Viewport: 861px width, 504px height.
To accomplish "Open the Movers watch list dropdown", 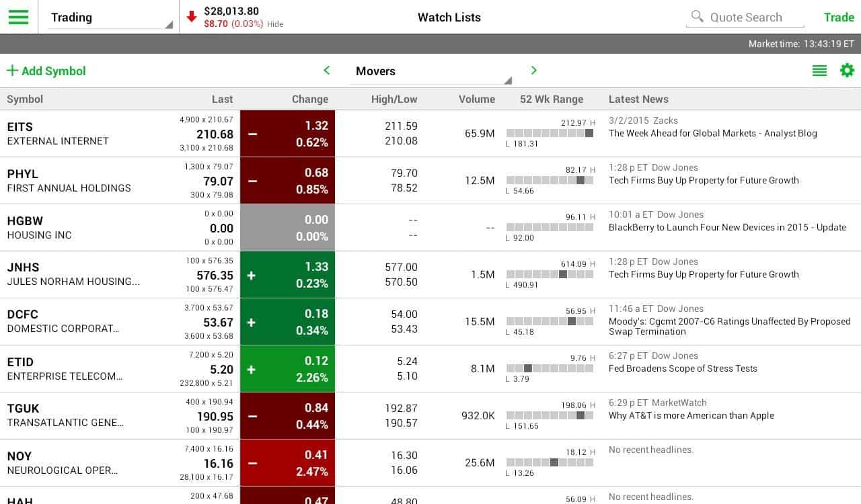I will pos(430,71).
